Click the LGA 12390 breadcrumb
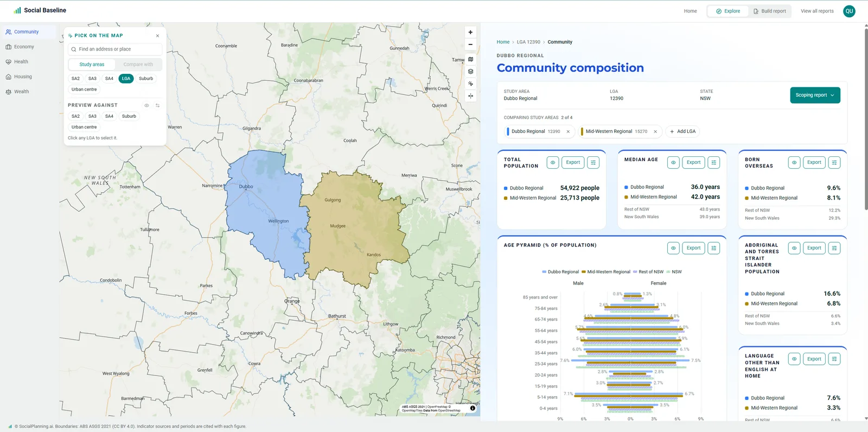 [x=528, y=42]
